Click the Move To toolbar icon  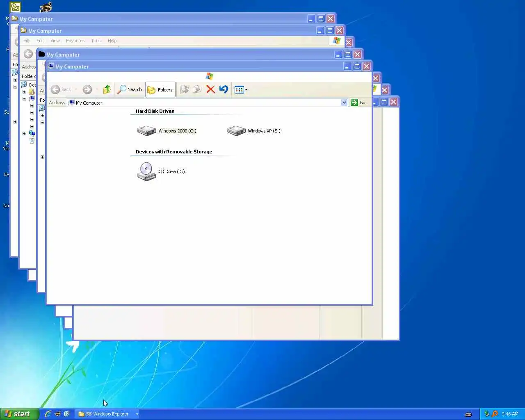[184, 89]
